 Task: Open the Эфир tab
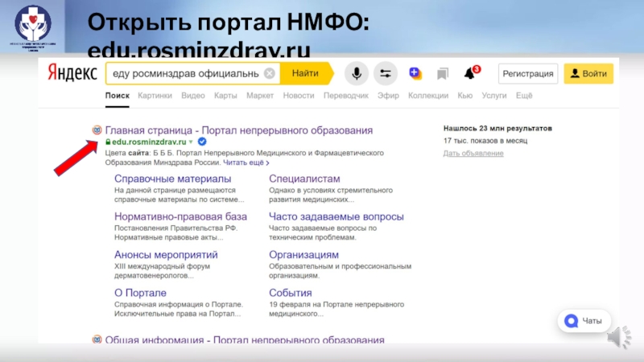click(x=388, y=95)
